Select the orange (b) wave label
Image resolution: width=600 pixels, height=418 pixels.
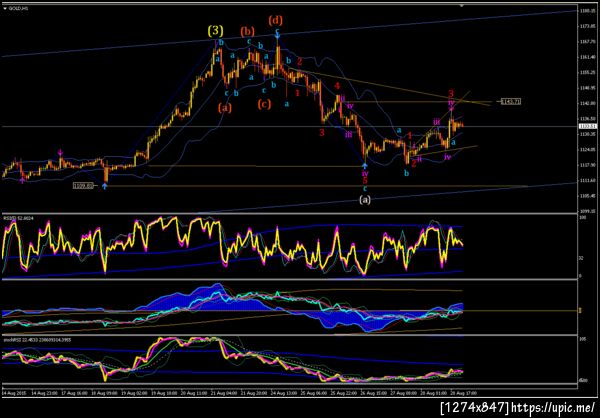pyautogui.click(x=247, y=31)
